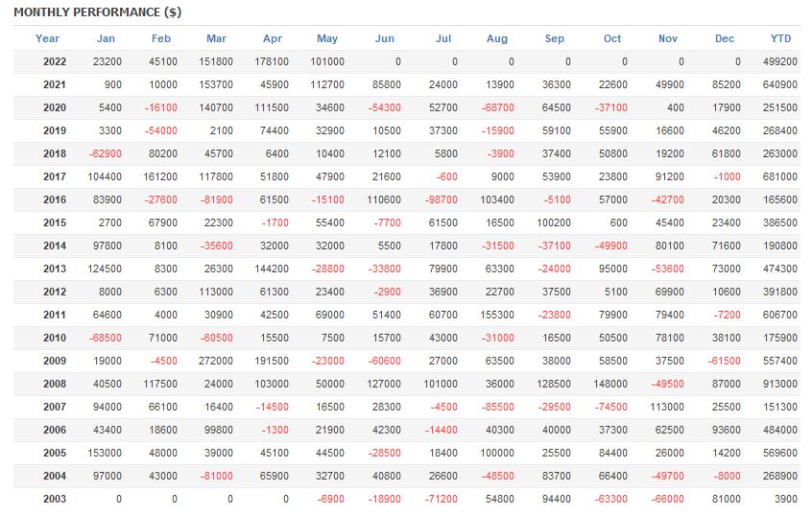Click the -54000 February 2019 cell
Image resolution: width=812 pixels, height=515 pixels.
160,130
